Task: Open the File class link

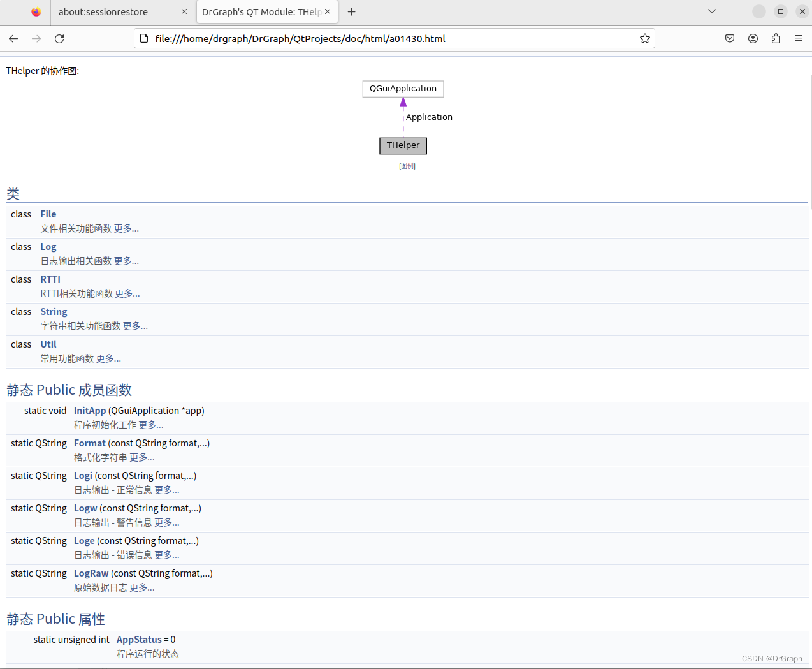Action: click(48, 214)
